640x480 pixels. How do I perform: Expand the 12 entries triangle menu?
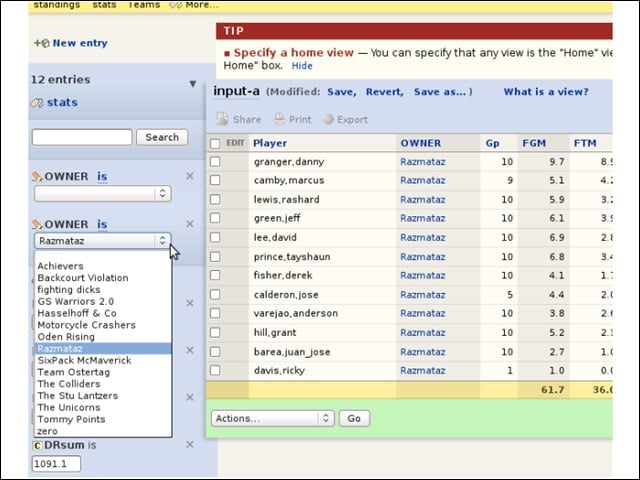point(193,84)
